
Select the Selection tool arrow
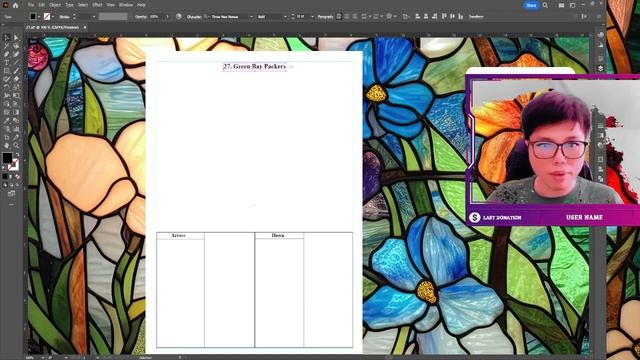click(x=7, y=38)
